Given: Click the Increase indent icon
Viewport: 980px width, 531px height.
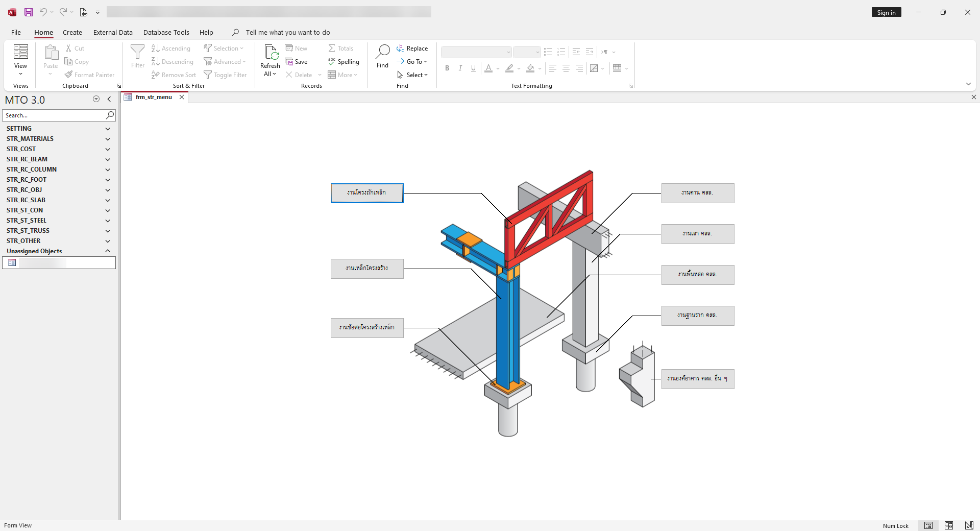Looking at the screenshot, I should pos(590,52).
